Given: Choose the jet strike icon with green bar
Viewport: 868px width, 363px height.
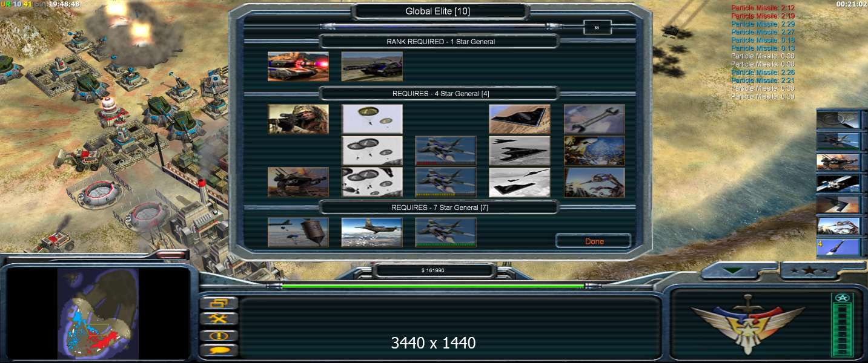Looking at the screenshot, I should coord(446,232).
